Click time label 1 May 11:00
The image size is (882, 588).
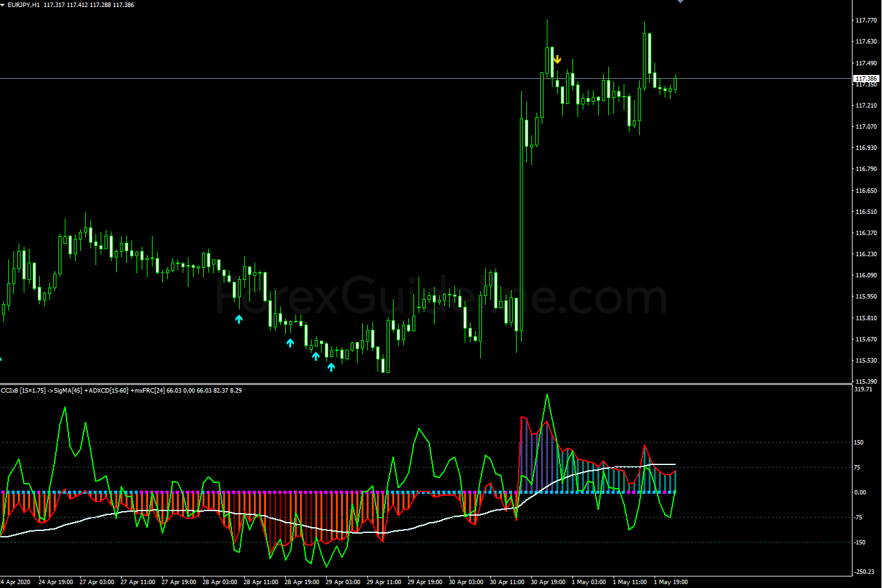pyautogui.click(x=629, y=582)
